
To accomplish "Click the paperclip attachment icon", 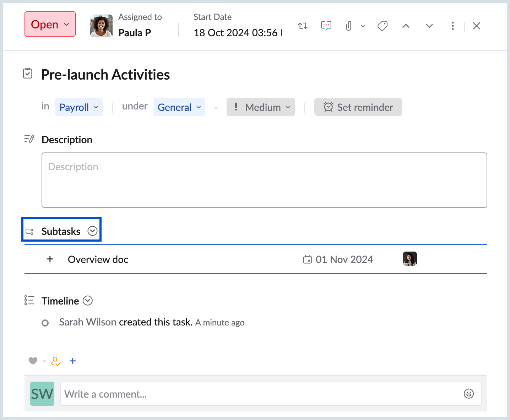I will coord(349,26).
